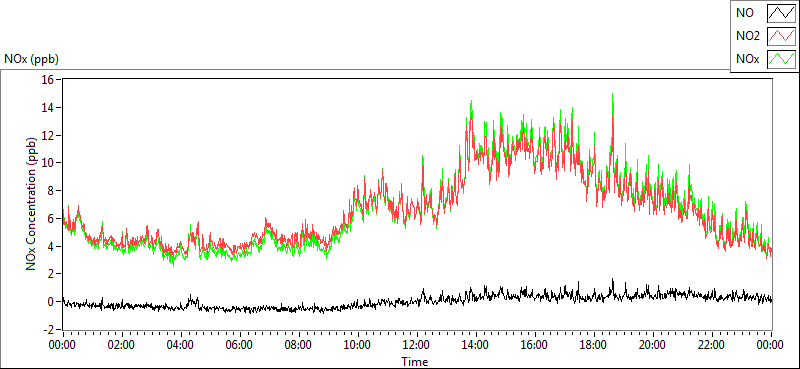Viewport: 800px width, 369px height.
Task: Click the 20:00 time axis marker
Action: tap(653, 345)
